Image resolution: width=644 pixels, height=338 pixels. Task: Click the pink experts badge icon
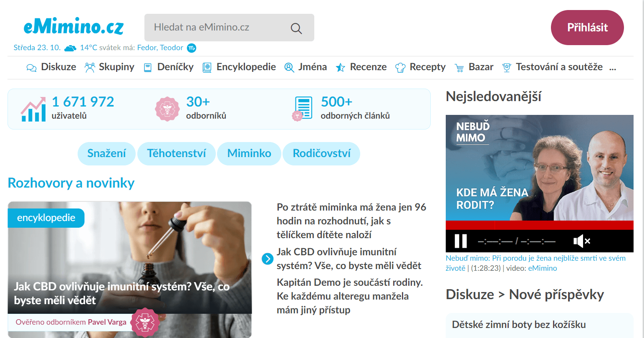pos(167,109)
